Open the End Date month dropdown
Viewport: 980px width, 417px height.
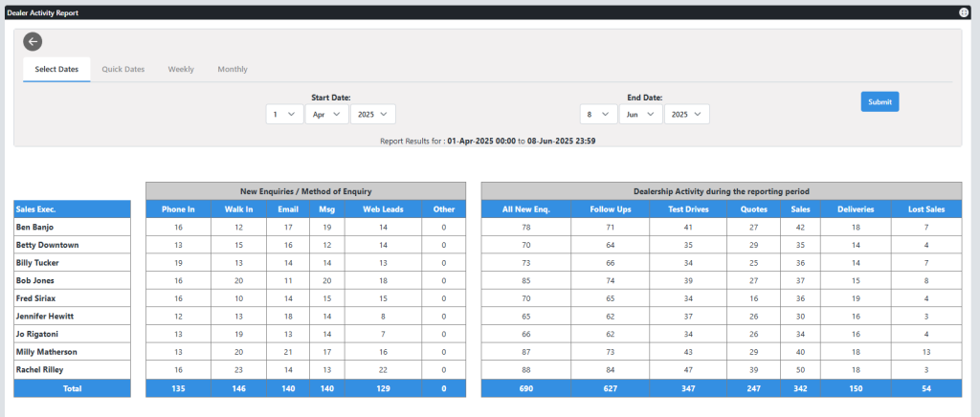point(640,115)
